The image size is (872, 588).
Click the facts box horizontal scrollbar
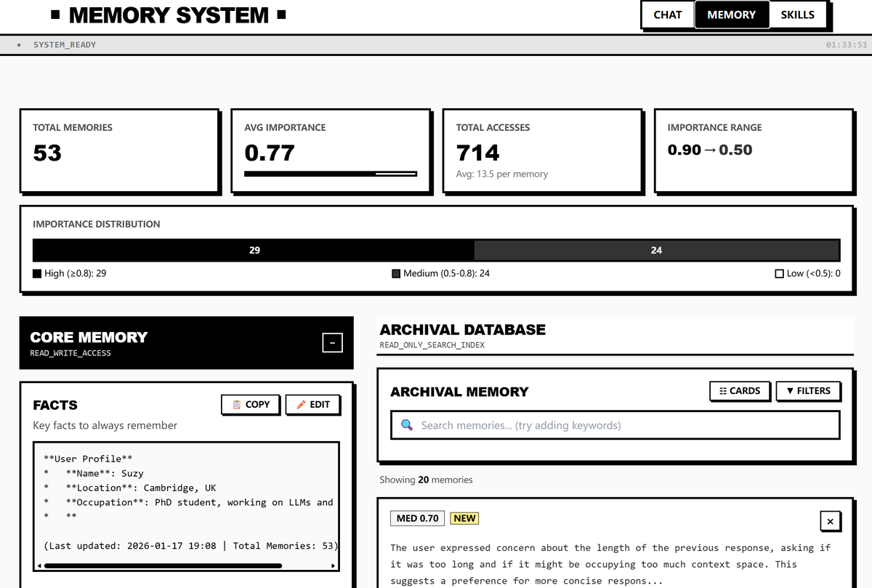pyautogui.click(x=163, y=565)
